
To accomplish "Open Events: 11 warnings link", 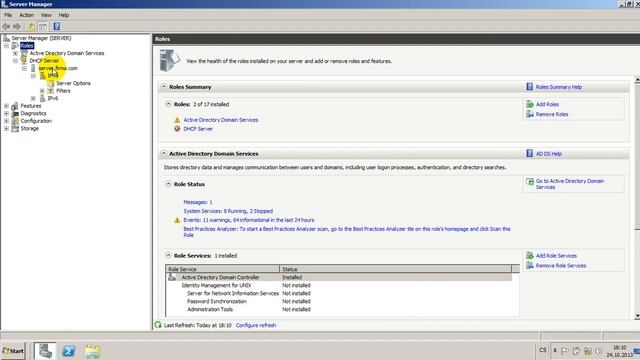I will [249, 220].
